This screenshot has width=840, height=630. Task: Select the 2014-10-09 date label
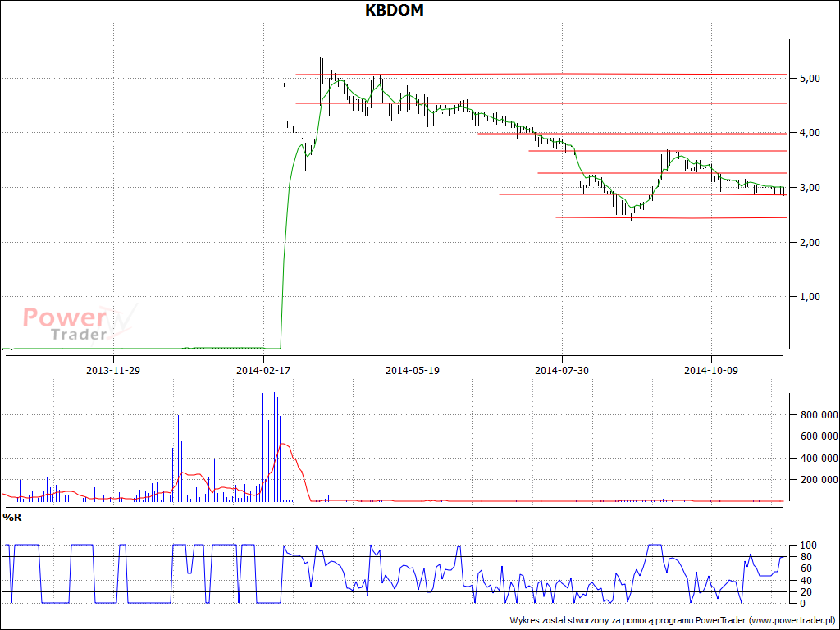(x=711, y=370)
